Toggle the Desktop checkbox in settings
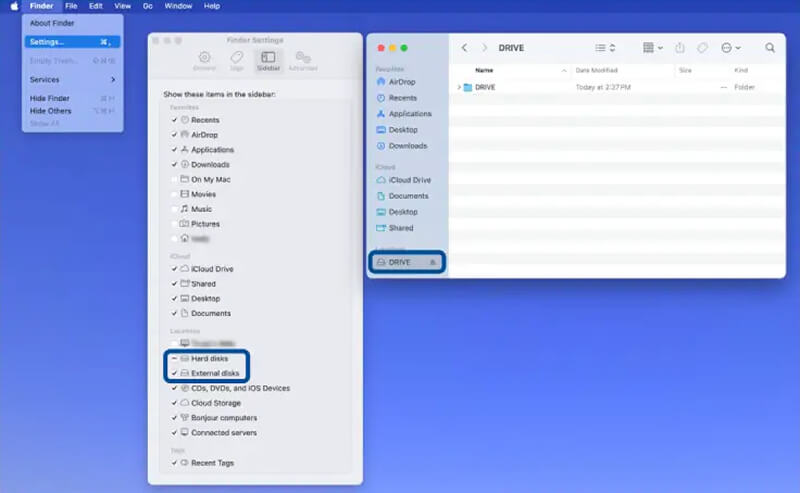This screenshot has height=493, width=800. pos(174,299)
